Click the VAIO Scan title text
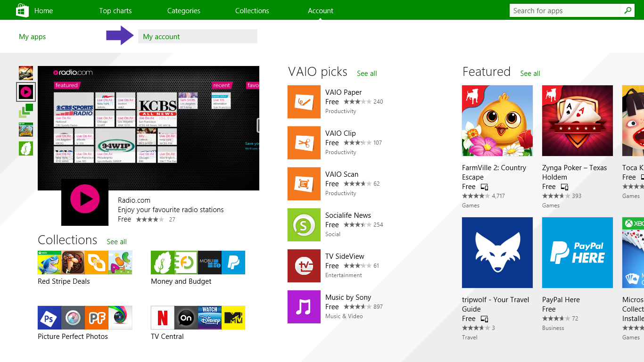The image size is (644, 362). pos(342,174)
